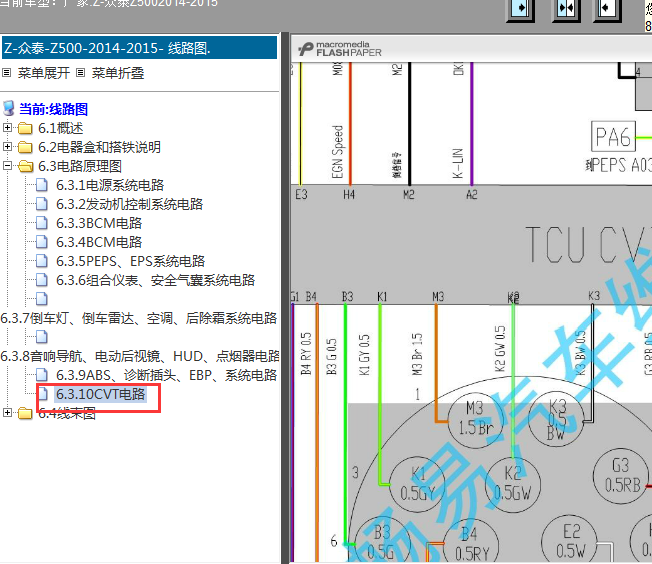Expand the 6.4线束图 node
652x564 pixels.
point(7,413)
